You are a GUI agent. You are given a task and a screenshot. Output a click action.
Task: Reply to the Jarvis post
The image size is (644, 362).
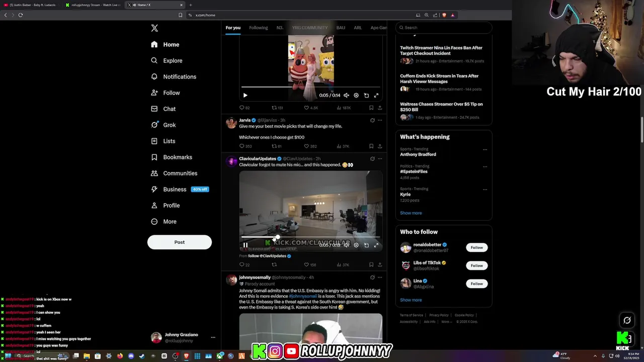click(x=245, y=146)
